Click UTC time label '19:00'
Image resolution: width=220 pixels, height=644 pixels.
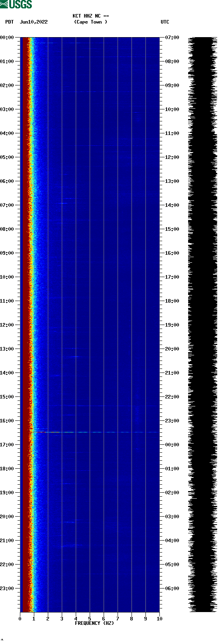172,325
